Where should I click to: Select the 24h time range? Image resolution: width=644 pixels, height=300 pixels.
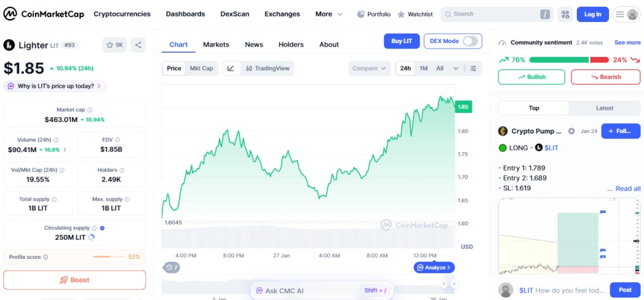tap(405, 68)
